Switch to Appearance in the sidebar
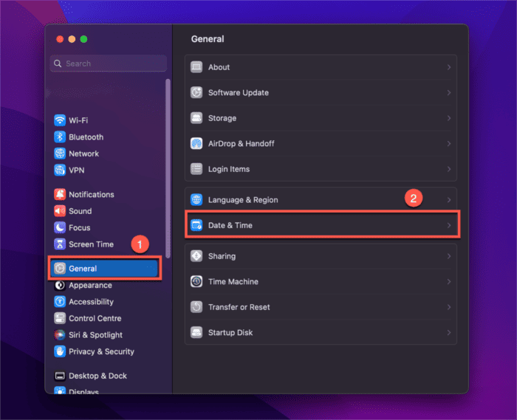Screen dimensions: 517x420 click(90, 286)
